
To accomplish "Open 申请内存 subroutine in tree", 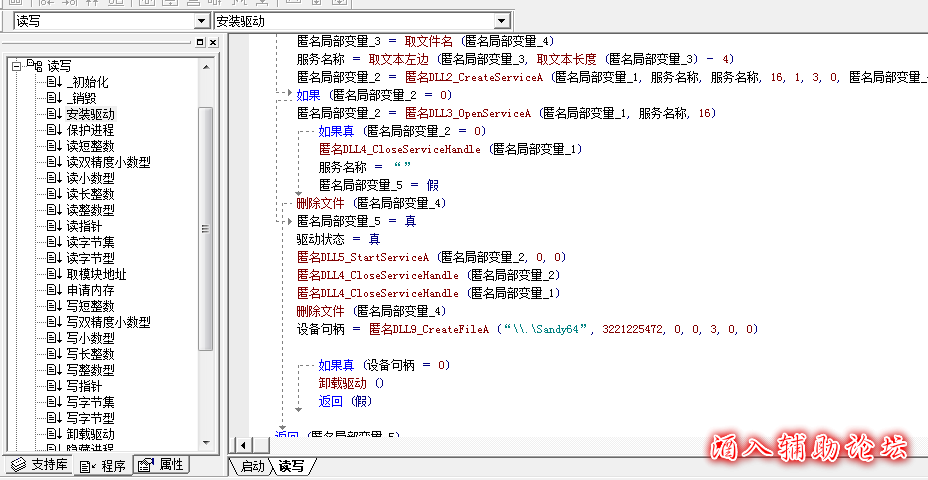I will coord(90,291).
